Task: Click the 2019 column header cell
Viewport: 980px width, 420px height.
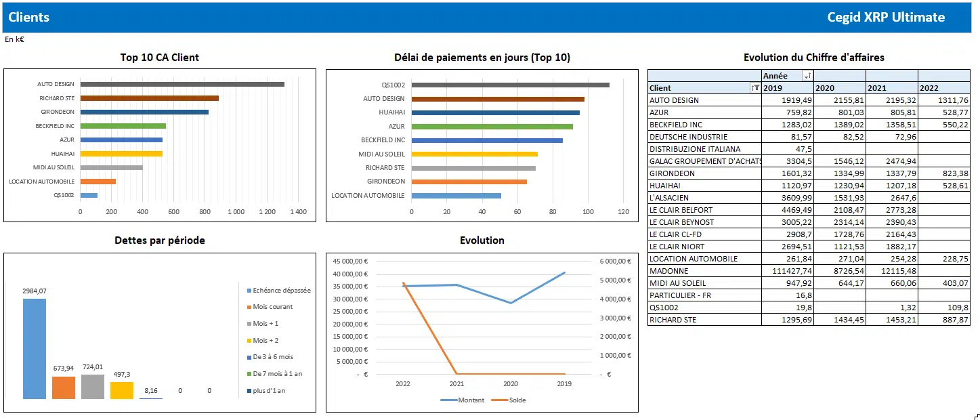Action: [x=787, y=88]
